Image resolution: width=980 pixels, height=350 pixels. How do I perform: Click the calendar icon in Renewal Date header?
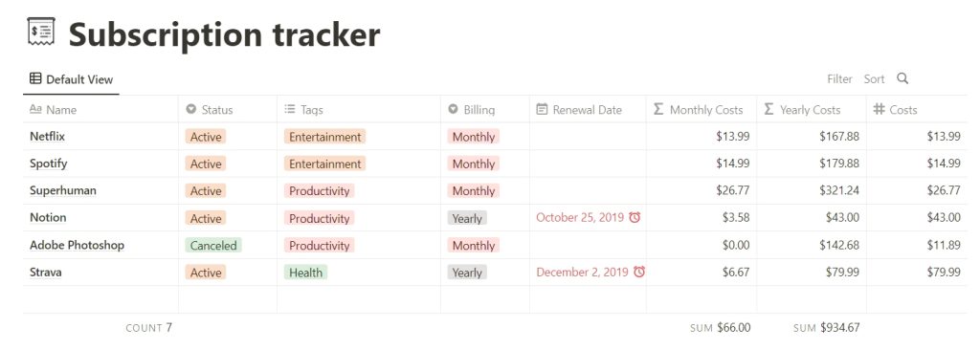[542, 109]
